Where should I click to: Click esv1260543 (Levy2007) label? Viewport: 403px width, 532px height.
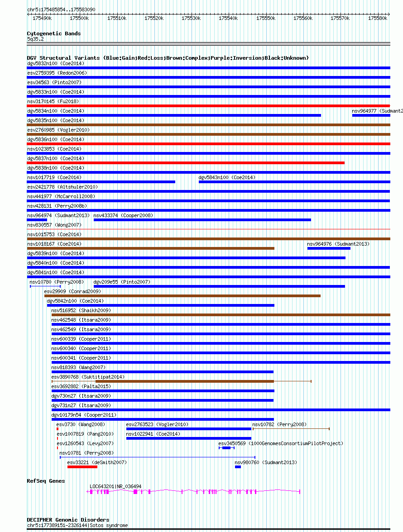85,443
